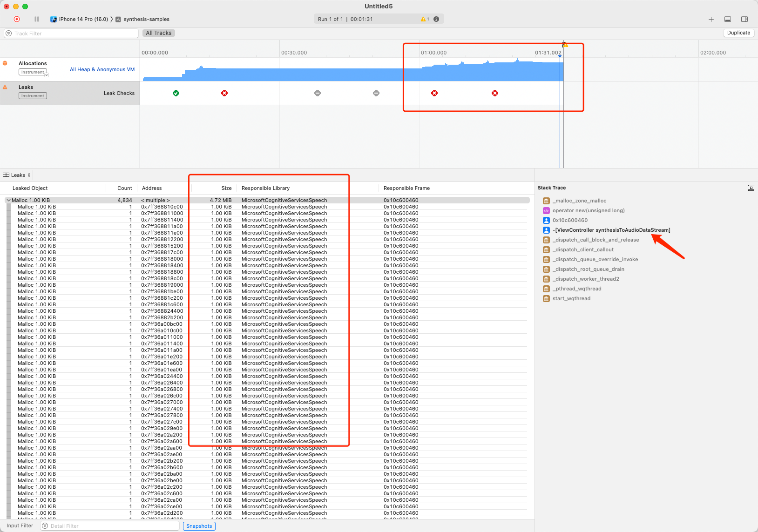Toggle the Snapshots panel
The image size is (758, 532).
[199, 525]
